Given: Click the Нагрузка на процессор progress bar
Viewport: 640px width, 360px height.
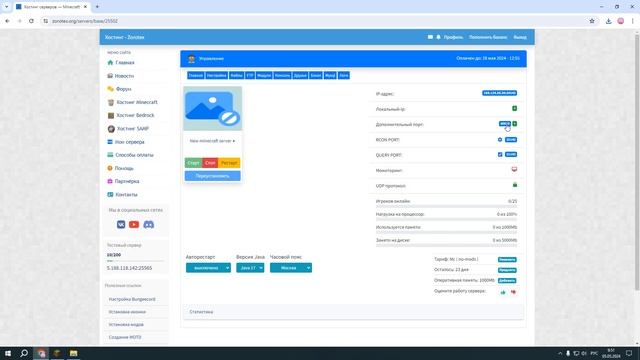Looking at the screenshot, I should tap(446, 220).
